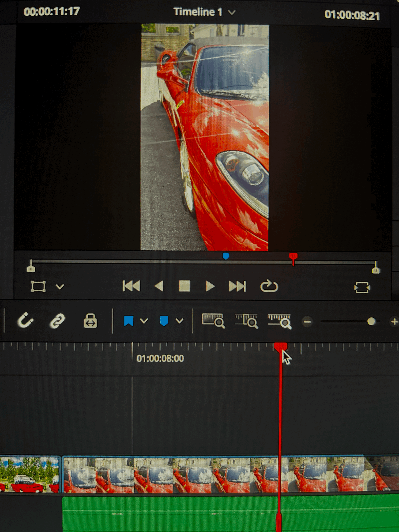The width and height of the screenshot is (399, 532).
Task: Select the transform overlay tool icon
Action: point(38,287)
